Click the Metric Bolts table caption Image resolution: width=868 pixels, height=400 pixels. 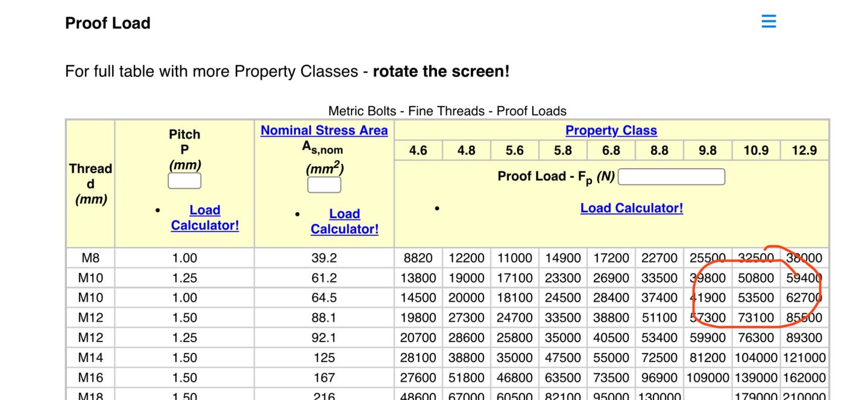447,111
